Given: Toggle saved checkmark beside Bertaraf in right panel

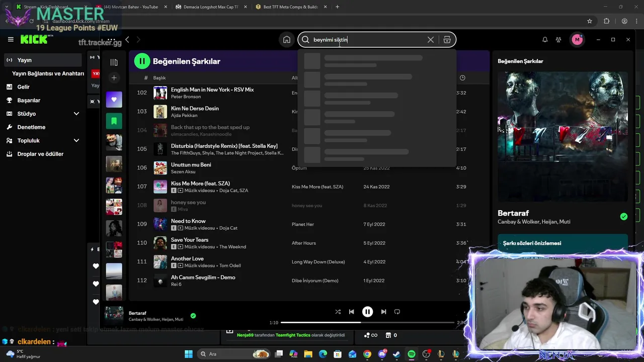Looking at the screenshot, I should pos(624,217).
